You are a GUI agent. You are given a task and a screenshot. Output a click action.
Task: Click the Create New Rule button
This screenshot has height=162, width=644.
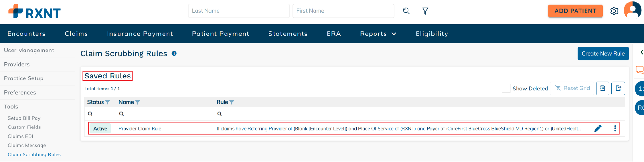pos(603,54)
